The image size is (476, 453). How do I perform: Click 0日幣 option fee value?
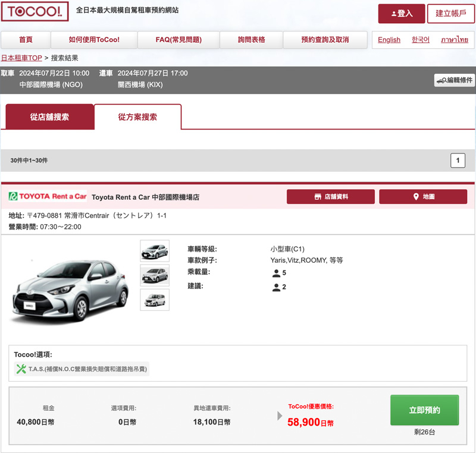pyautogui.click(x=127, y=422)
